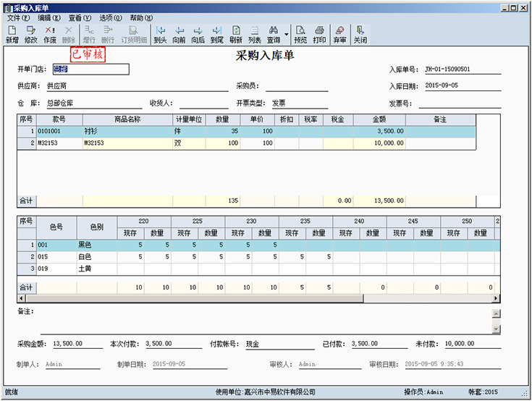Viewport: 532px width, 401px height.
Task: Click the 新增 (New) toolbar icon
Action: [12, 35]
